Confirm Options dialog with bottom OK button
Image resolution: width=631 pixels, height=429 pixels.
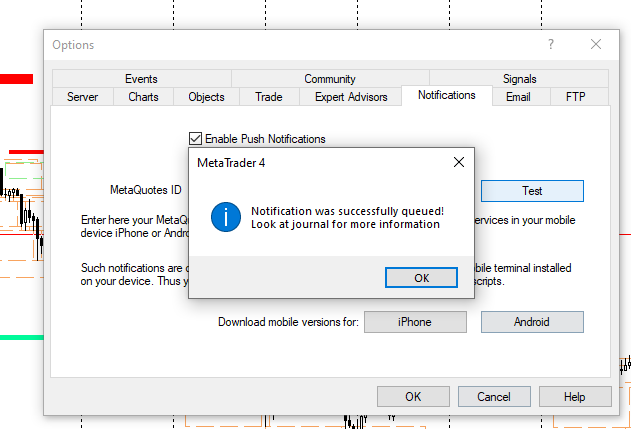pyautogui.click(x=413, y=397)
